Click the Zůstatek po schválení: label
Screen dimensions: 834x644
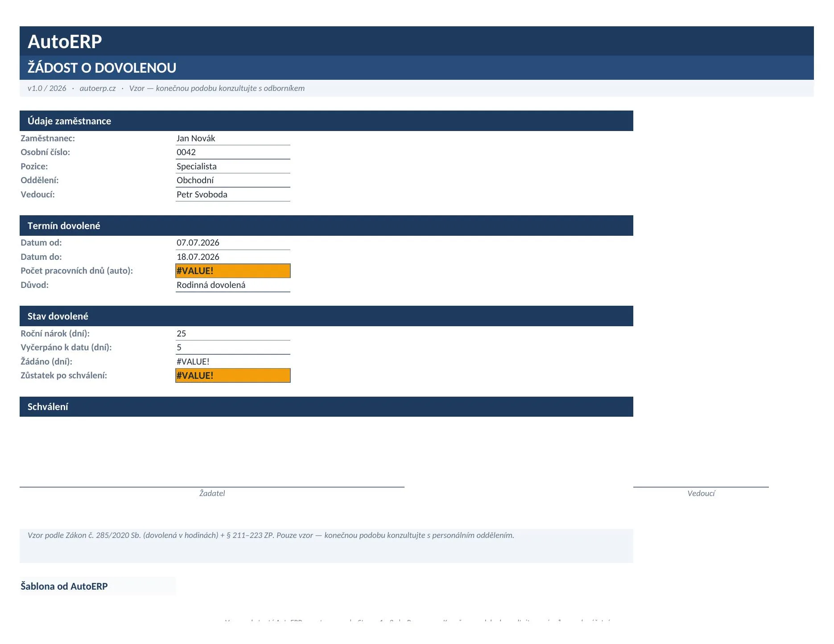pos(64,375)
